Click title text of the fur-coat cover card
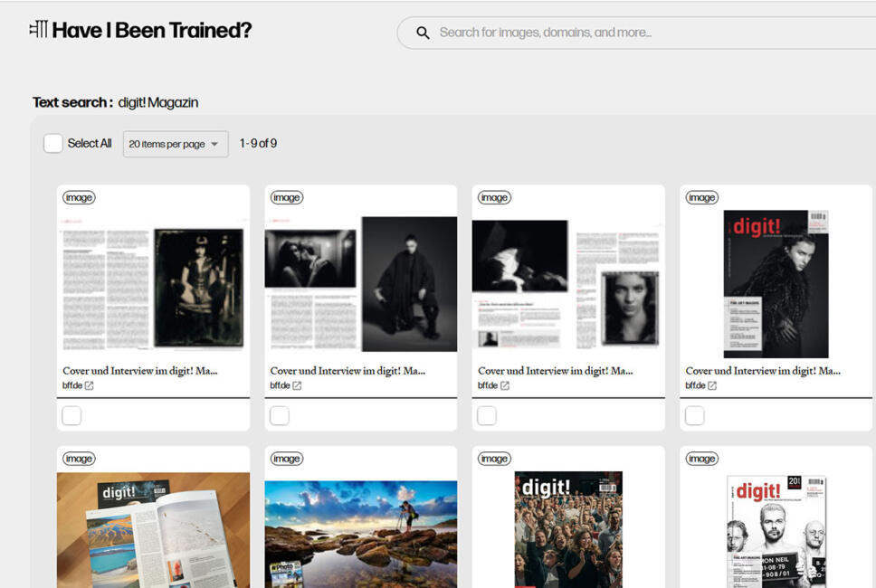876x588 pixels. pos(763,371)
